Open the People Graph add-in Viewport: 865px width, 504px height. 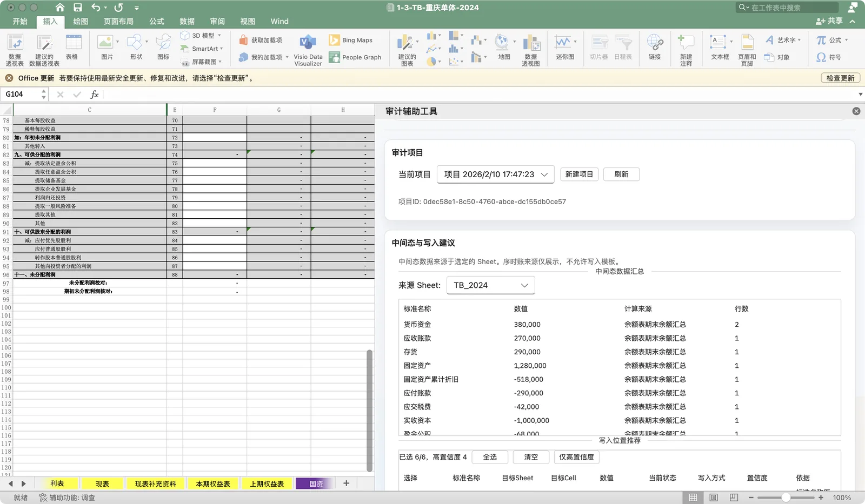point(355,57)
